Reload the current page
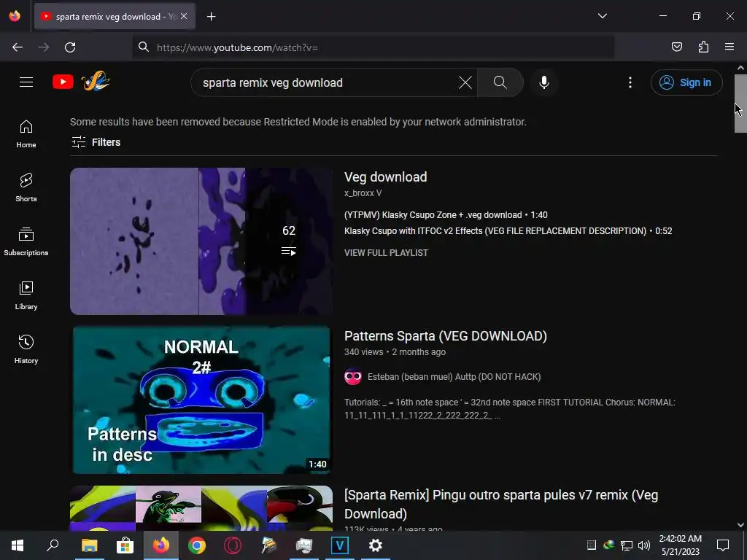747x560 pixels. point(70,47)
